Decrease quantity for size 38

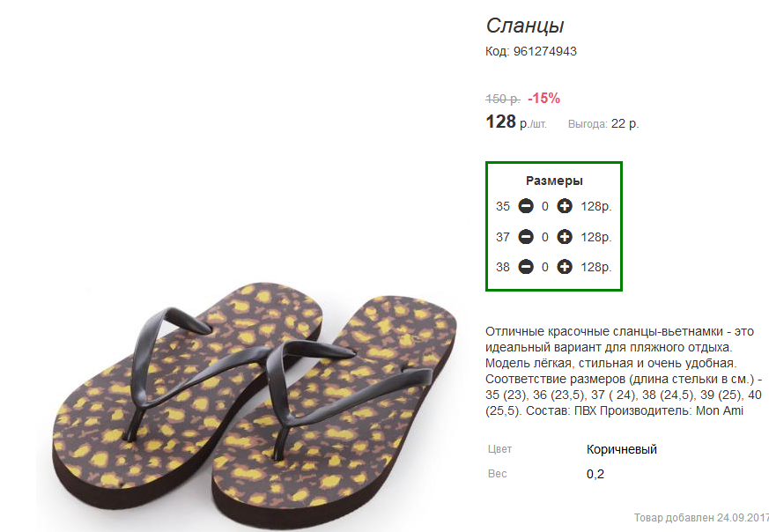(x=526, y=267)
